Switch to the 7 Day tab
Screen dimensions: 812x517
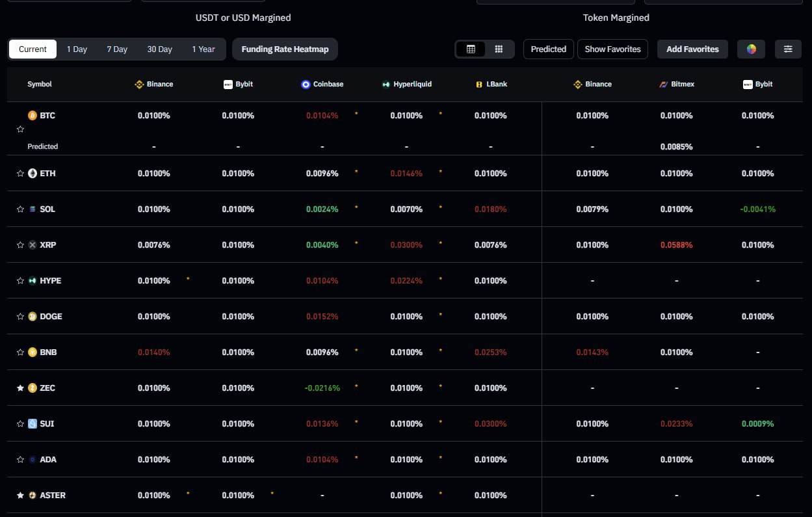(117, 49)
